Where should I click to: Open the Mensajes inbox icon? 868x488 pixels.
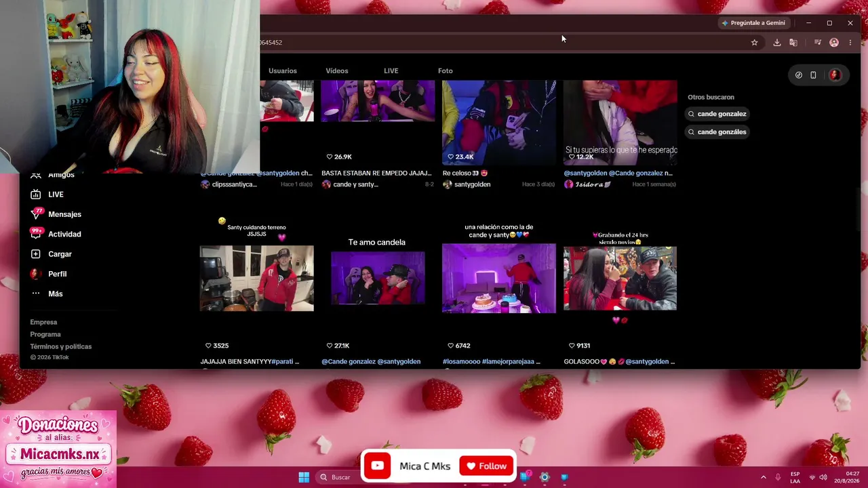click(36, 214)
